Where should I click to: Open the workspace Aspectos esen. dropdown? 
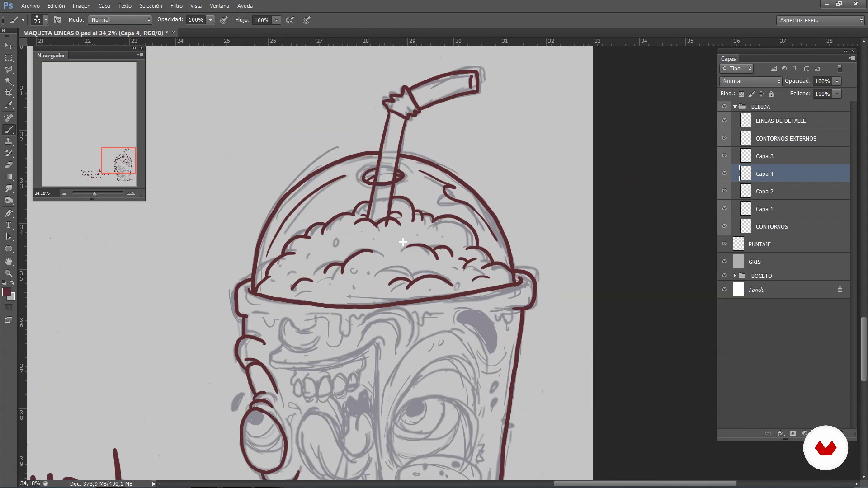[x=820, y=20]
